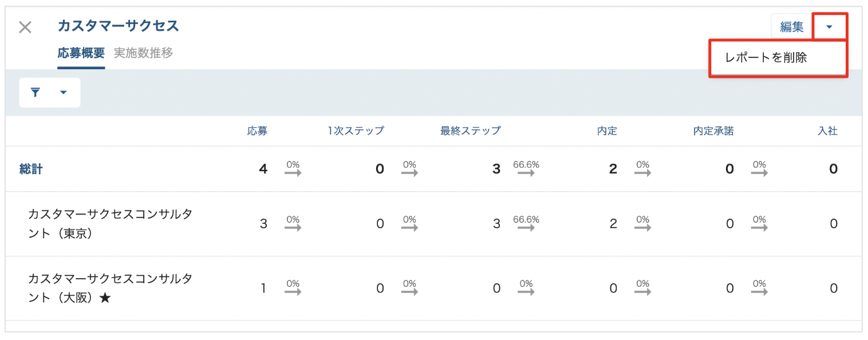Image resolution: width=868 pixels, height=340 pixels.
Task: Close the カスタマーサクセス report panel
Action: pos(25,27)
